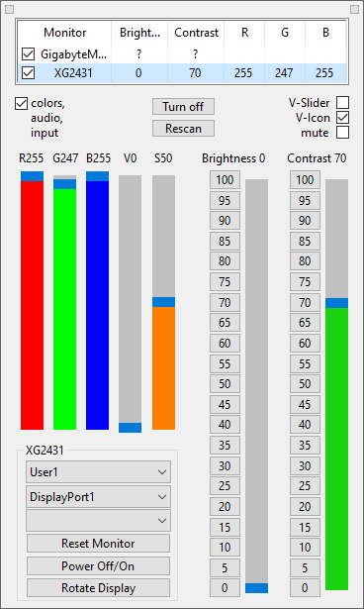Click the gray Brightness vertical slider

click(x=256, y=386)
